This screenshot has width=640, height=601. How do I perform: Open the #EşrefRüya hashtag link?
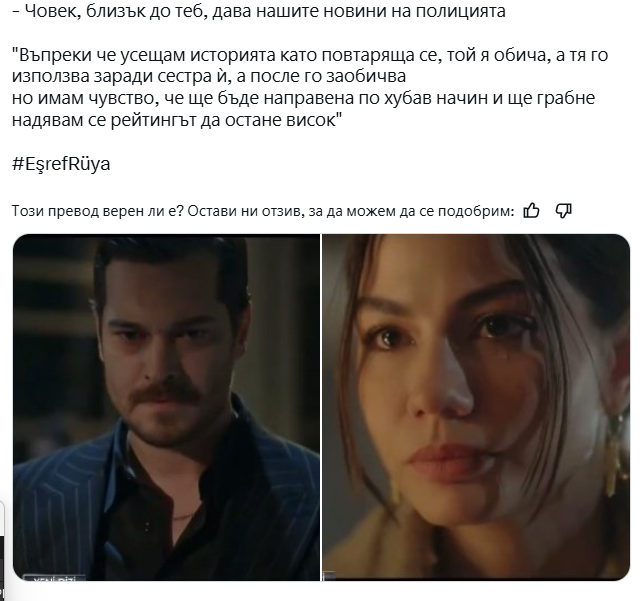click(x=61, y=164)
